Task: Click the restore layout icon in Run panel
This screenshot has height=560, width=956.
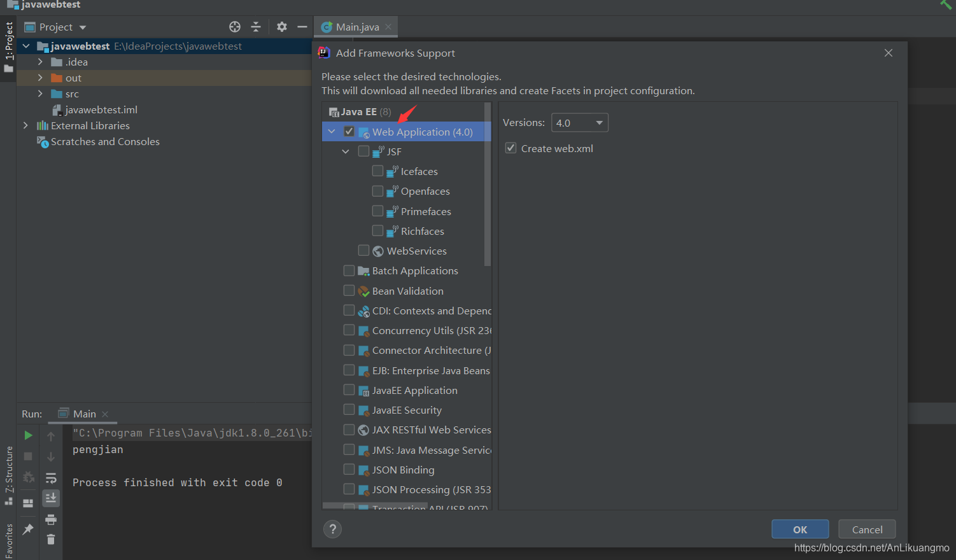Action: click(28, 503)
